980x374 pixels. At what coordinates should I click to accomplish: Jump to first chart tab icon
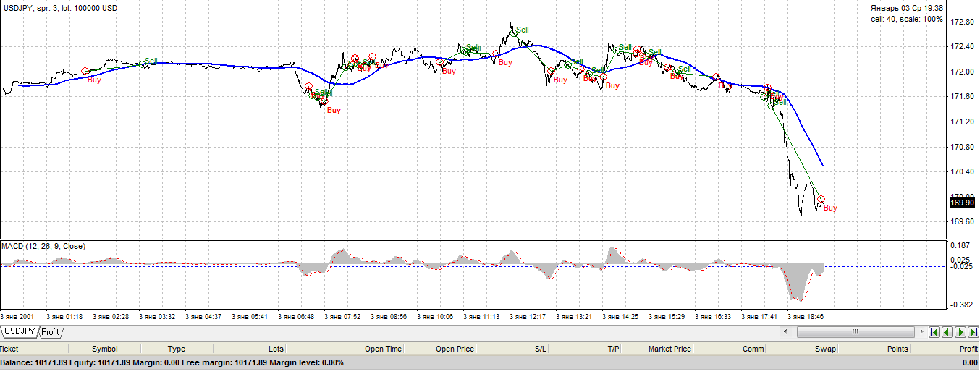click(x=934, y=332)
